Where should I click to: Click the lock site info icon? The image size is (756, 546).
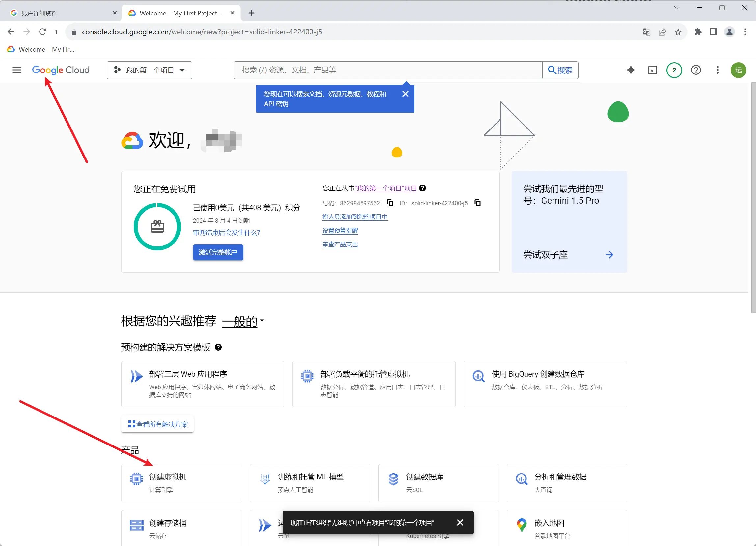[x=74, y=32]
